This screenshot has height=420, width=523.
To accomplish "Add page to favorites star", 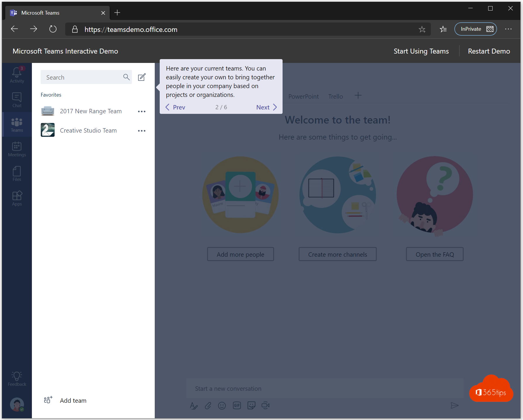I will pos(422,29).
